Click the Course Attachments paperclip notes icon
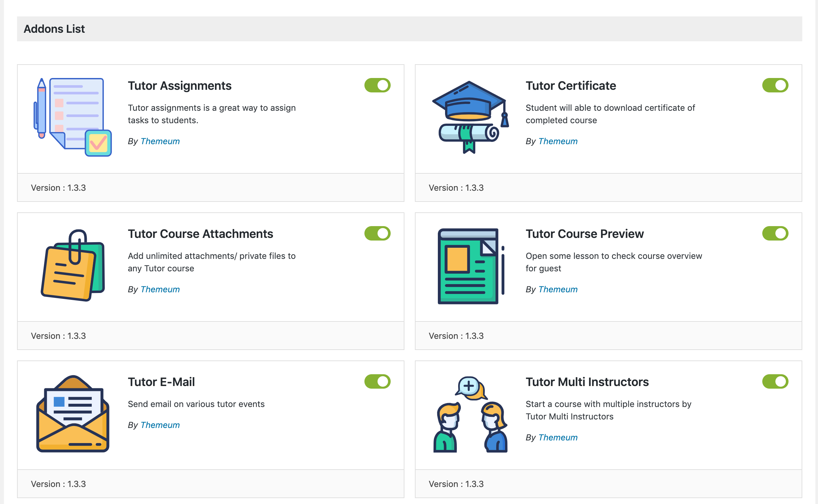This screenshot has height=504, width=818. click(73, 265)
